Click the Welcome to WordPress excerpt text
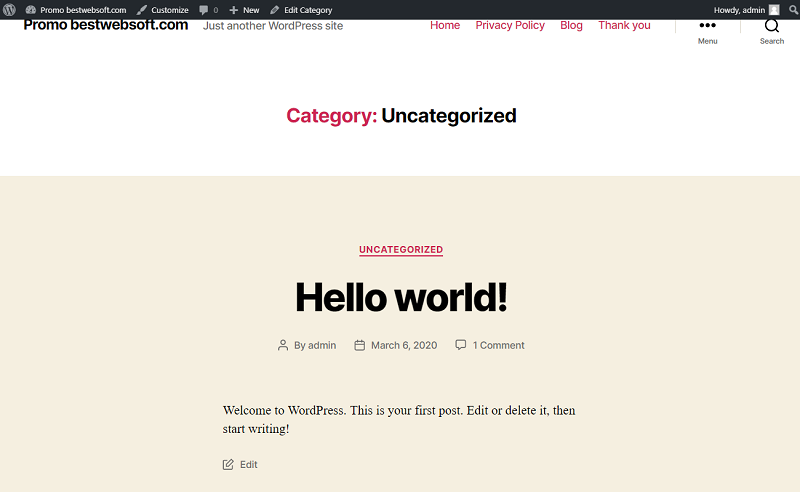The height and width of the screenshot is (492, 800). click(399, 420)
